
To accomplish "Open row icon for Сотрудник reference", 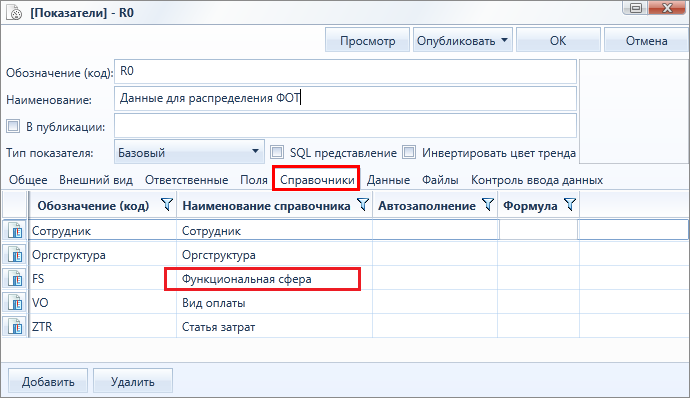I will pos(15,230).
